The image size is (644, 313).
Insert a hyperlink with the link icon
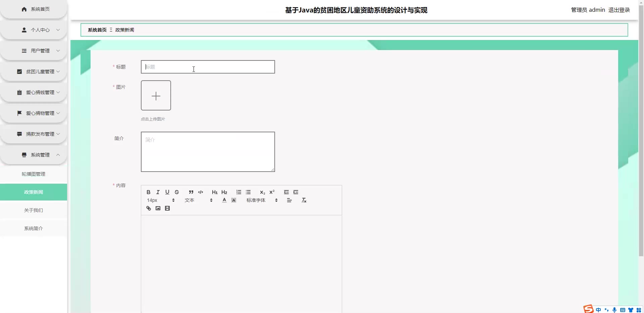(149, 208)
